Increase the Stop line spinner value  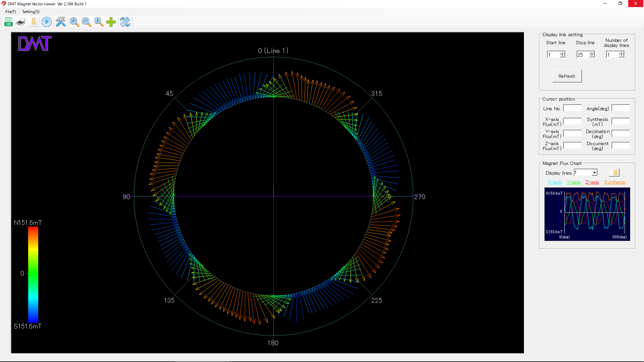[592, 53]
